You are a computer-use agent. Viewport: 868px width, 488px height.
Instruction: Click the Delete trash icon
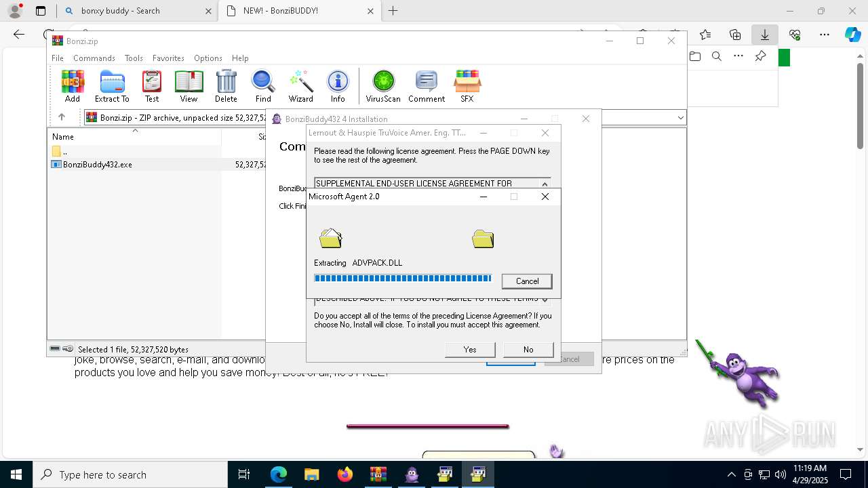click(x=226, y=86)
